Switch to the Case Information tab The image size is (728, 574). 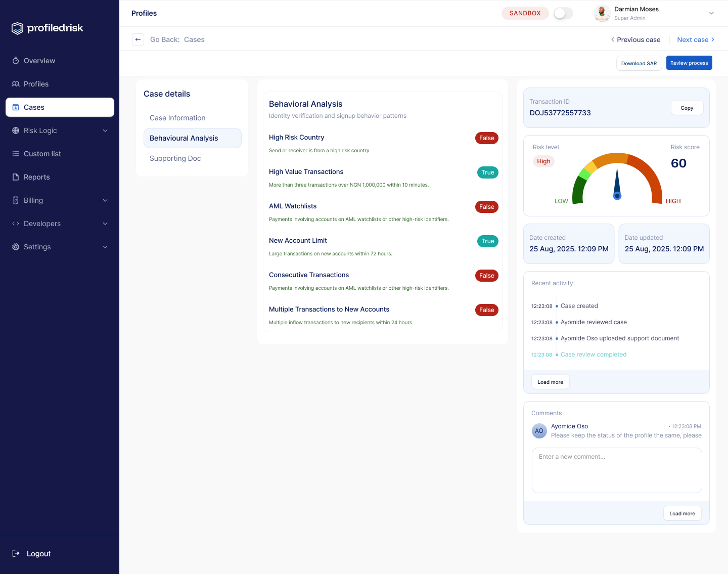[177, 118]
